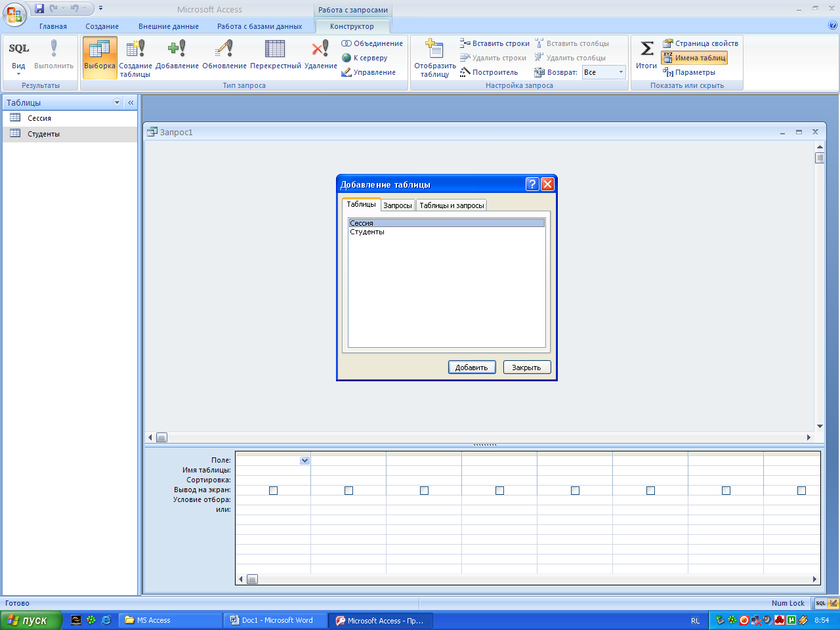Image resolution: width=840 pixels, height=630 pixels.
Task: Customize quick access toolbar dropdown
Action: pyautogui.click(x=100, y=9)
